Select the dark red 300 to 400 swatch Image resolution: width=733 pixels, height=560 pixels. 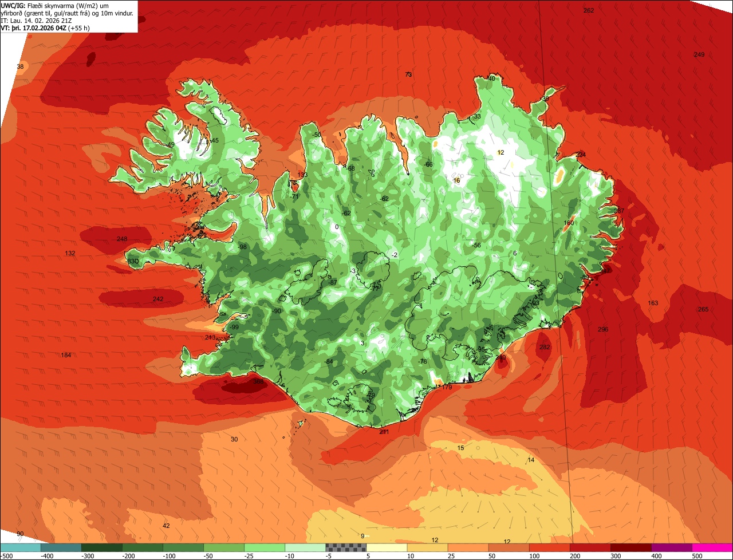pos(630,547)
